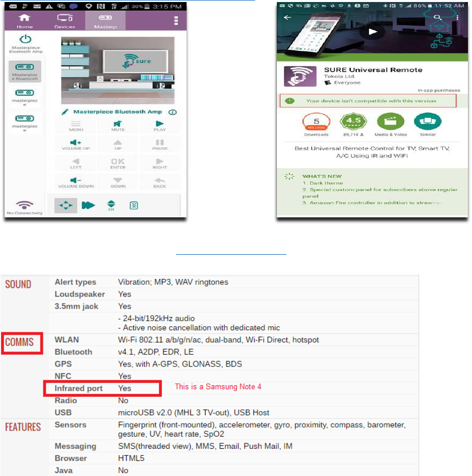
Task: Tap the VOLUME UP button
Action: pos(76,145)
